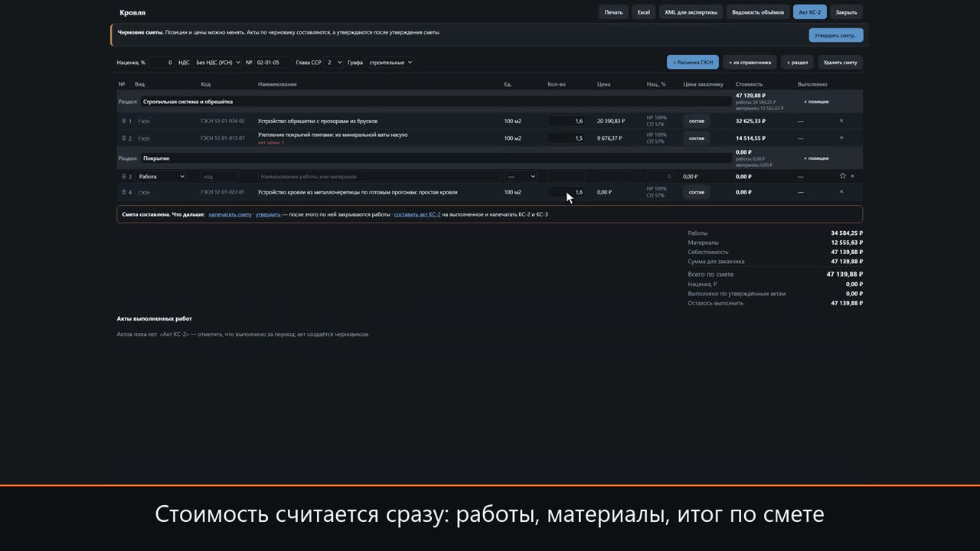Open the unit dropdown in row 3
Screen dimensions: 980x551
pos(521,176)
